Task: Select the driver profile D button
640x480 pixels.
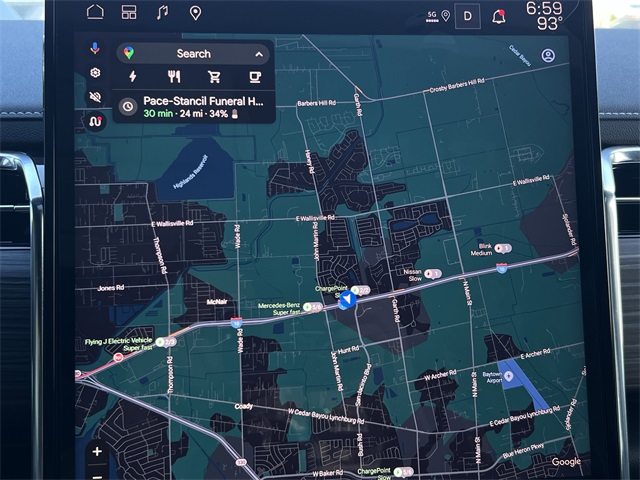Action: (x=467, y=15)
